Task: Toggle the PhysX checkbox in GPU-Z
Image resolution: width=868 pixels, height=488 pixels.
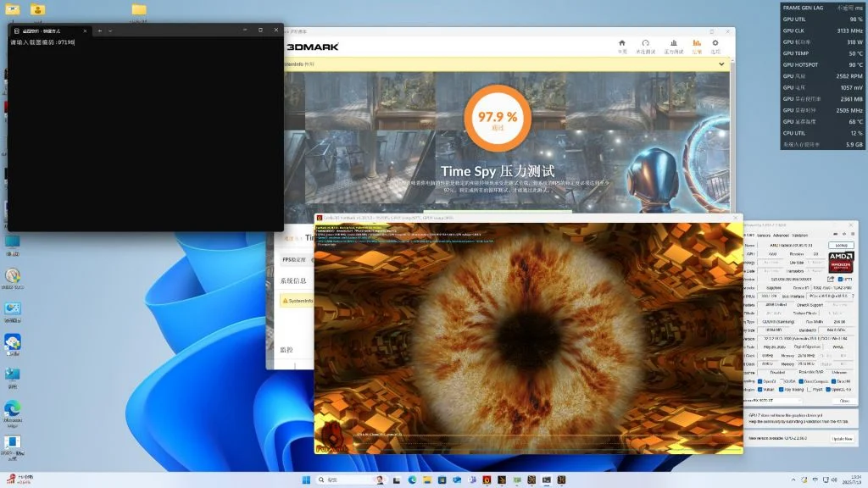Action: point(810,390)
